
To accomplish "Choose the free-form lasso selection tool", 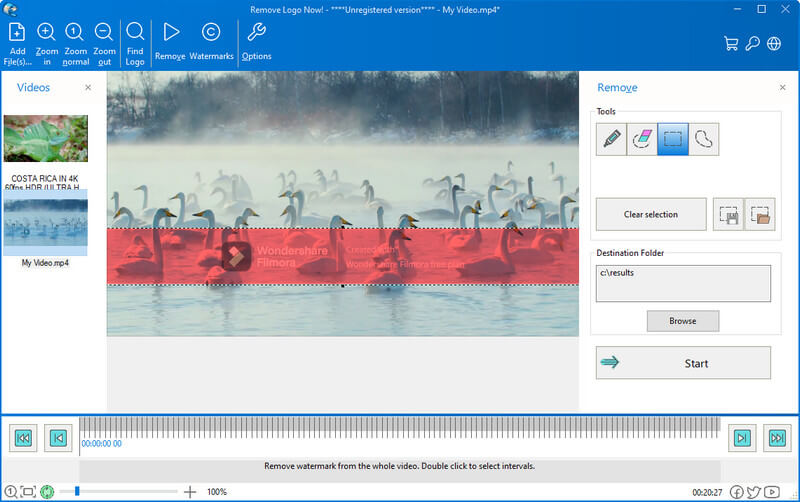I will point(703,140).
